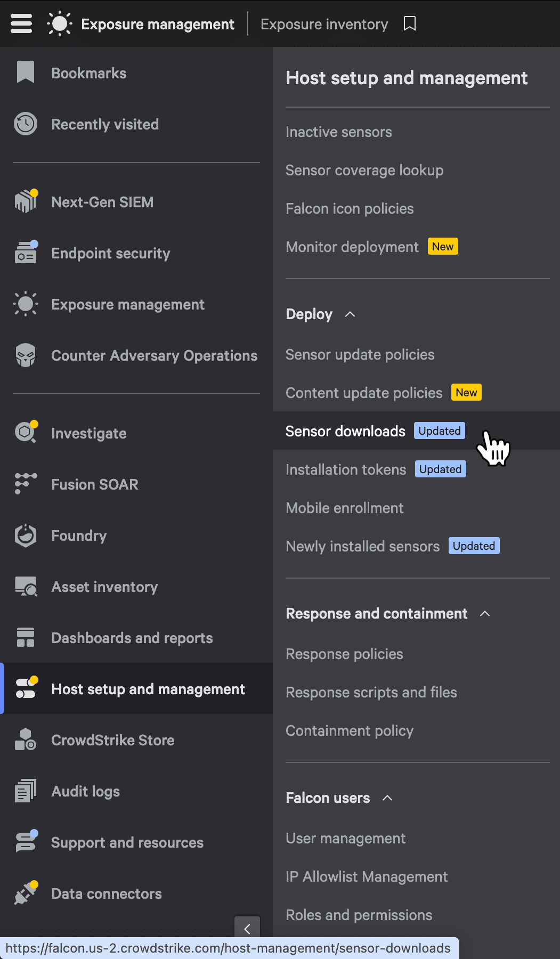Click the Asset inventory icon
This screenshot has width=560, height=959.
tap(25, 586)
